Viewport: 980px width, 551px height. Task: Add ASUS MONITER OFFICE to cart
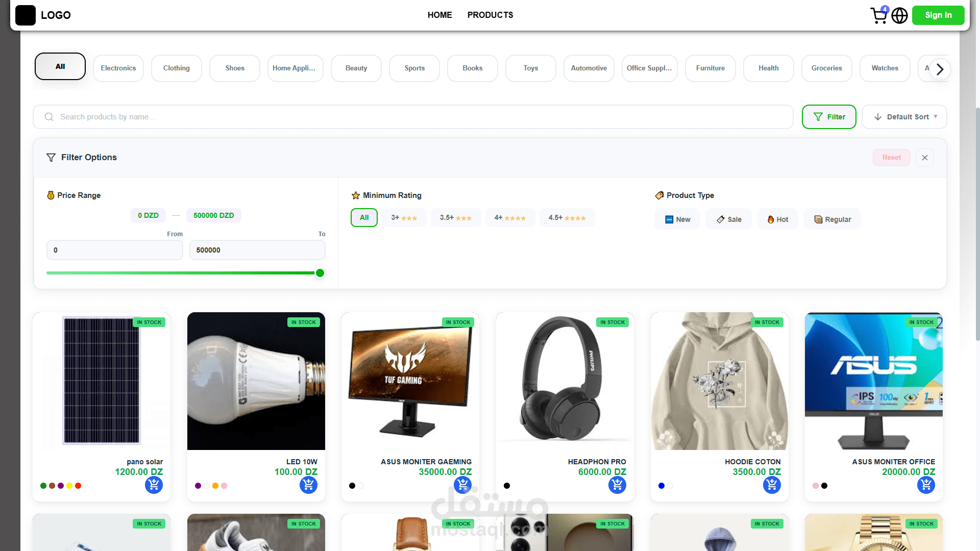tap(926, 485)
